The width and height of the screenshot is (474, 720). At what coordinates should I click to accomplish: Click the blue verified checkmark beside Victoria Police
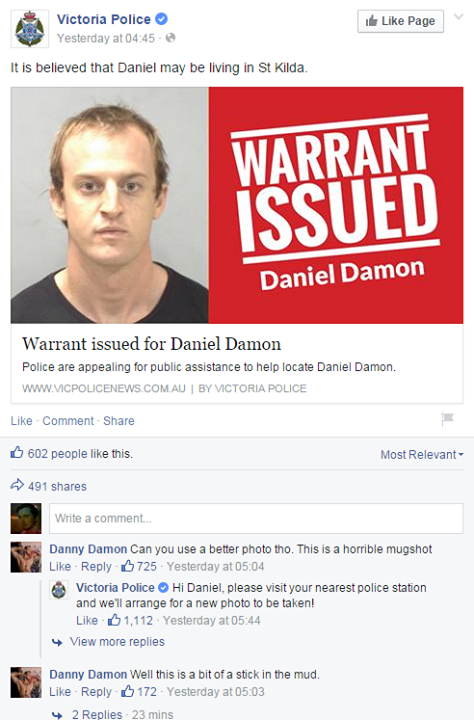point(161,19)
